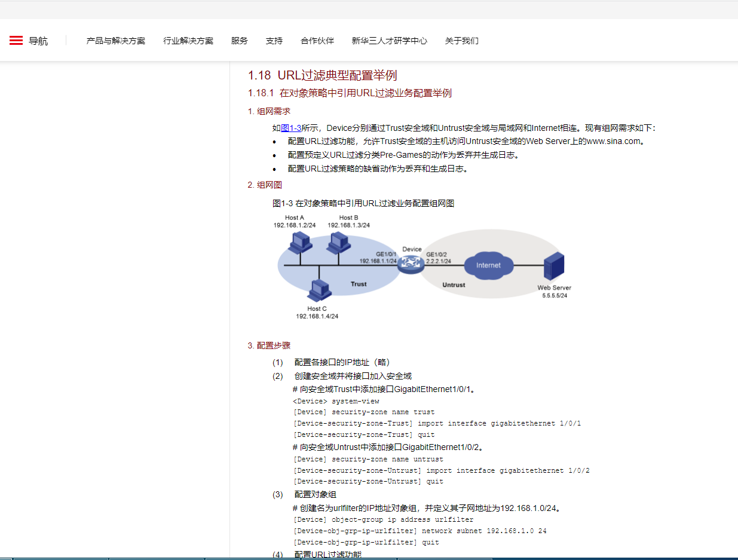Click the Device router icon in diagram
This screenshot has height=560, width=738.
[411, 264]
